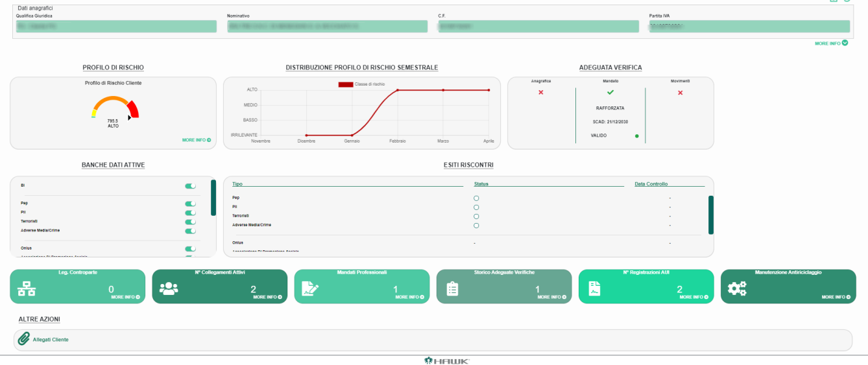Click the Storico Adeguate Verifiche clipboard icon

pos(452,290)
